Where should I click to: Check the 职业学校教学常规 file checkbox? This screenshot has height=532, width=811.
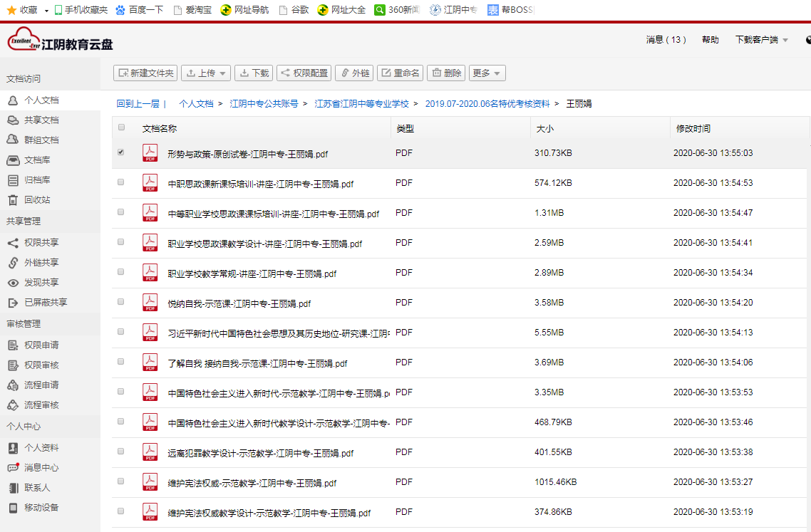[121, 272]
